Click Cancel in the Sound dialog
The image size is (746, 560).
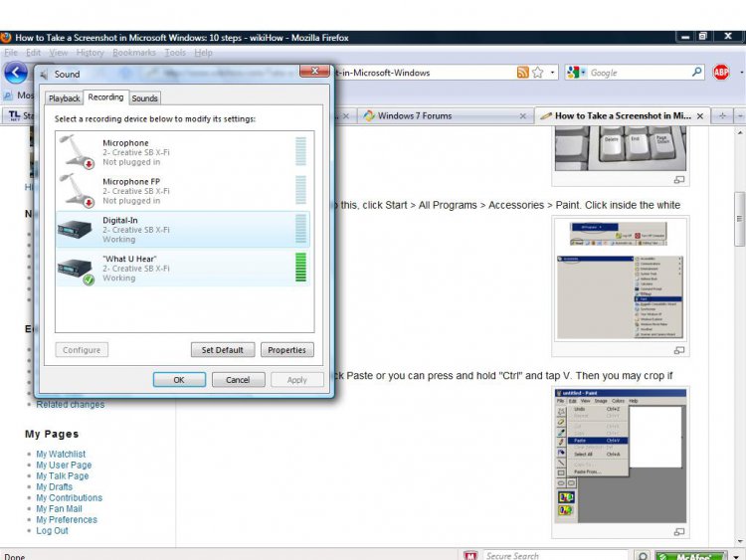pyautogui.click(x=238, y=380)
